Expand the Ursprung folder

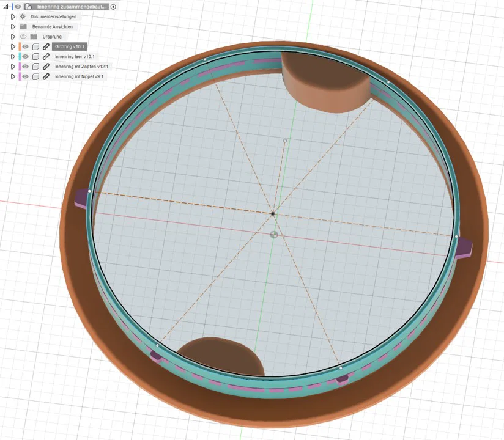tap(13, 36)
